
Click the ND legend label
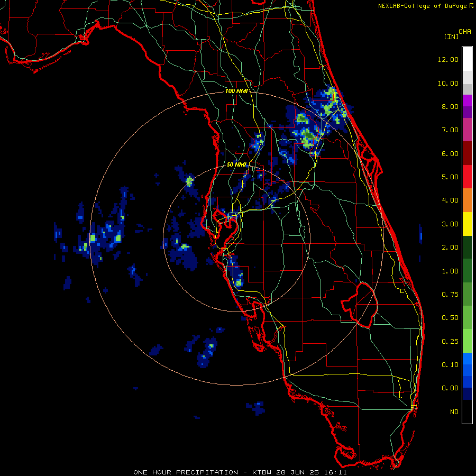(454, 412)
